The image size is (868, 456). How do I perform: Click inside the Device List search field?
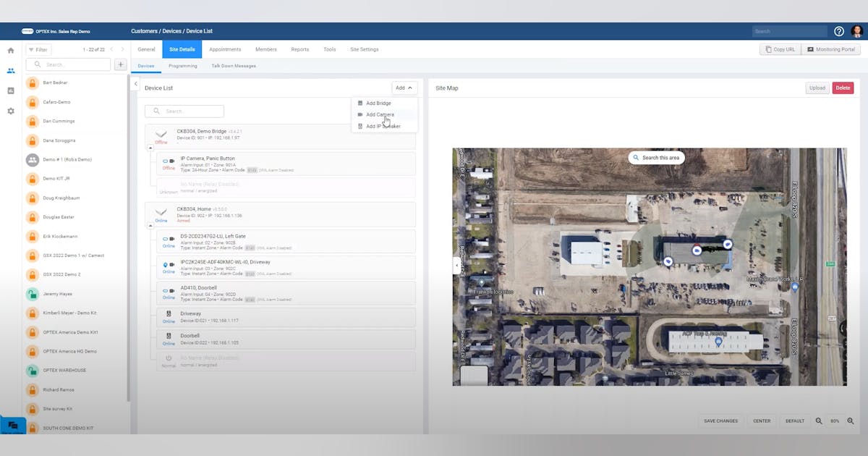[185, 111]
